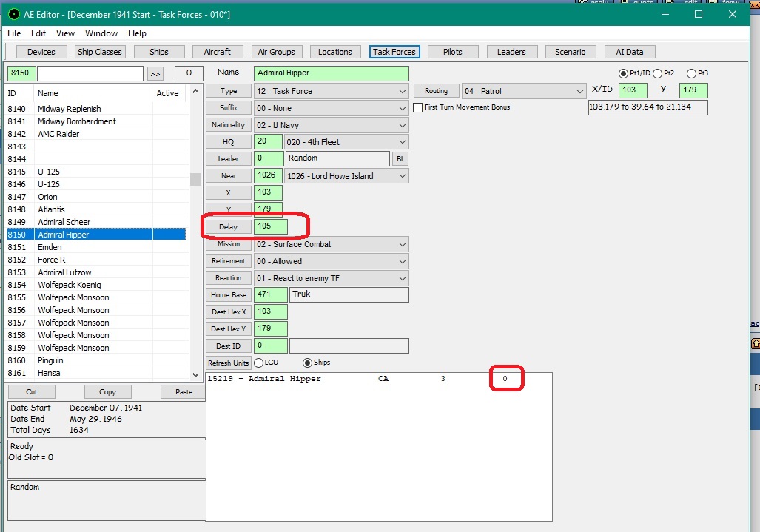Open the Leaders tab

coord(511,52)
